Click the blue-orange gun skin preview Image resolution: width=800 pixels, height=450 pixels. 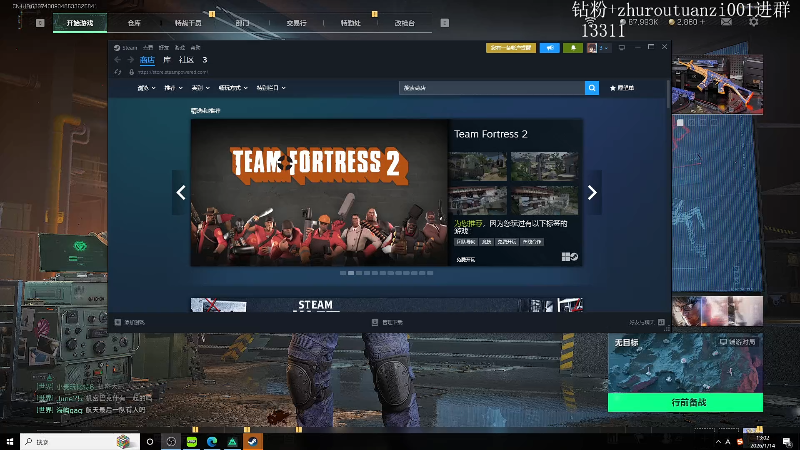click(x=717, y=84)
